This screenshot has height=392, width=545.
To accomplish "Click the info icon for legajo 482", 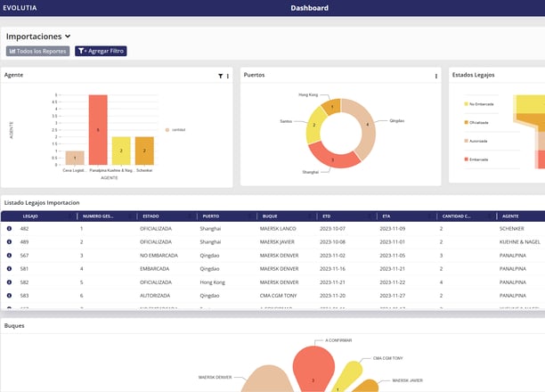I will [x=10, y=229].
